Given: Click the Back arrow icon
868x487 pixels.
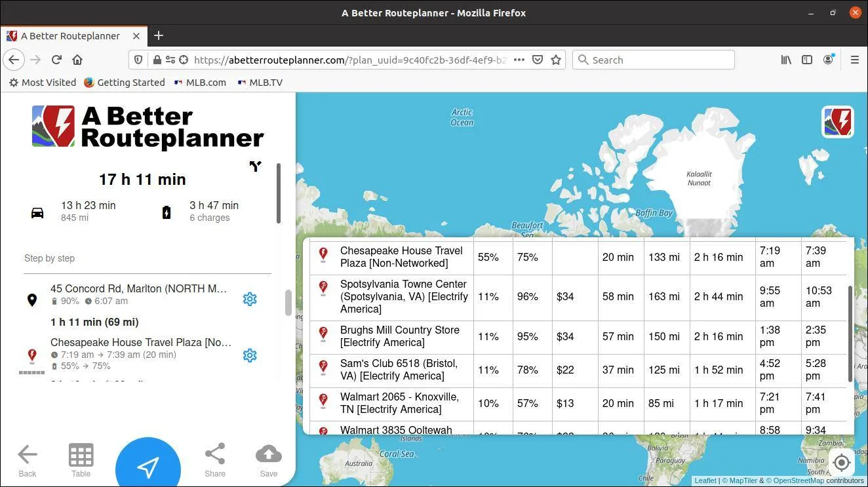Looking at the screenshot, I should [27, 454].
